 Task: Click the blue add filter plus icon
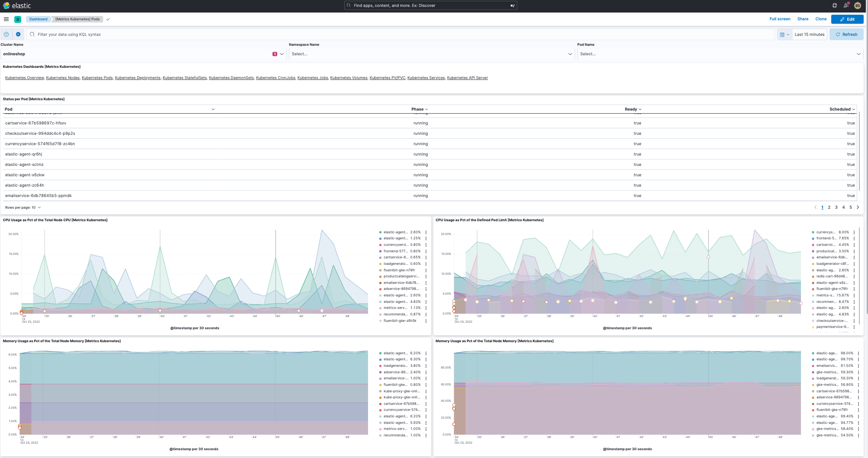click(18, 35)
